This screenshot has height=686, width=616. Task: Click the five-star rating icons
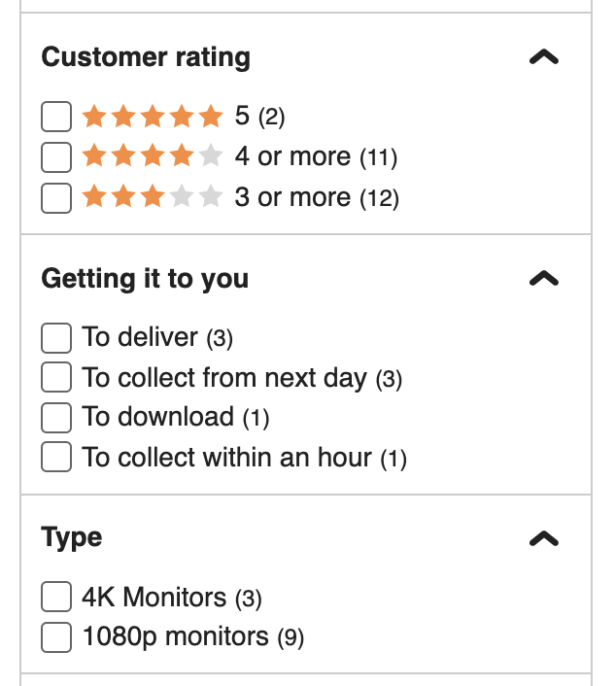click(153, 118)
